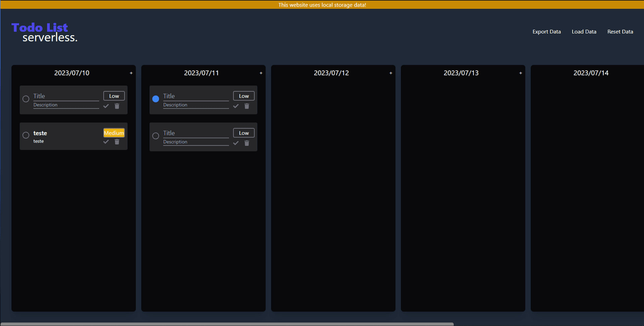Mark 'teste' task as complete via circle

[26, 135]
